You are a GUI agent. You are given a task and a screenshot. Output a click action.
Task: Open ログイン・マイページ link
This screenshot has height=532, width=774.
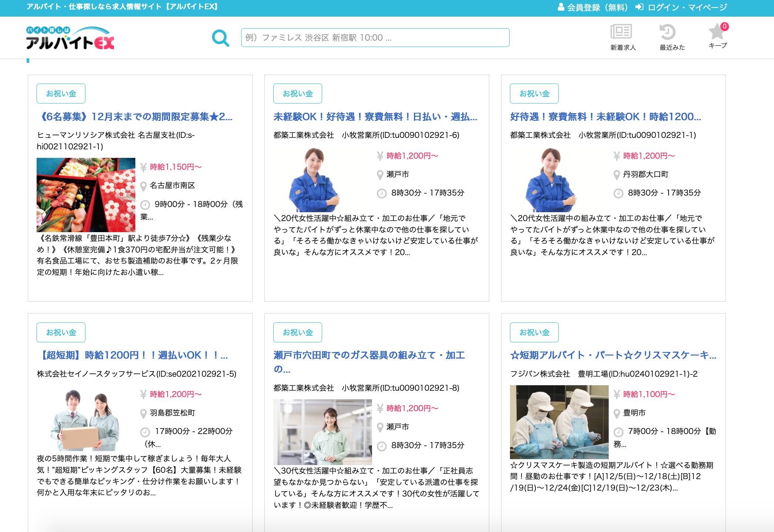tap(681, 7)
